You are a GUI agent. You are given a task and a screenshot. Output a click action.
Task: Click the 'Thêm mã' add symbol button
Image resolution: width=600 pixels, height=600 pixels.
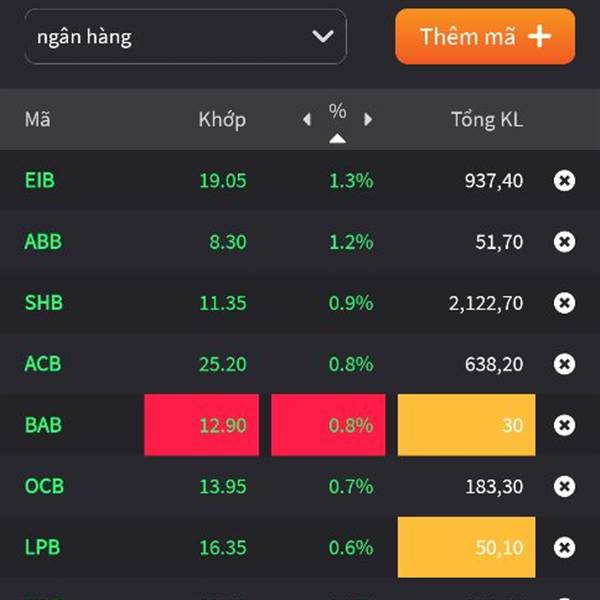pyautogui.click(x=485, y=37)
